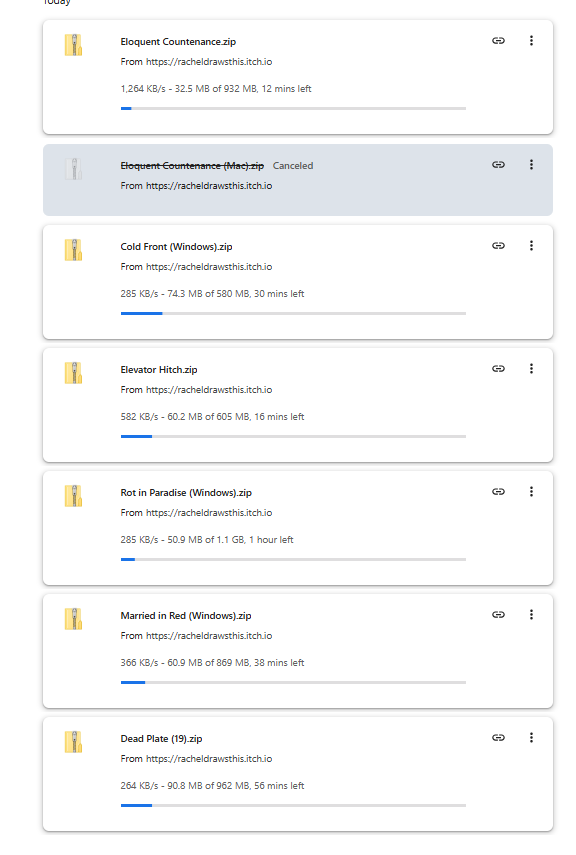Screen dimensions: 576x855
Task: Copy link icon for Rot in Paradise
Action: pyautogui.click(x=498, y=492)
